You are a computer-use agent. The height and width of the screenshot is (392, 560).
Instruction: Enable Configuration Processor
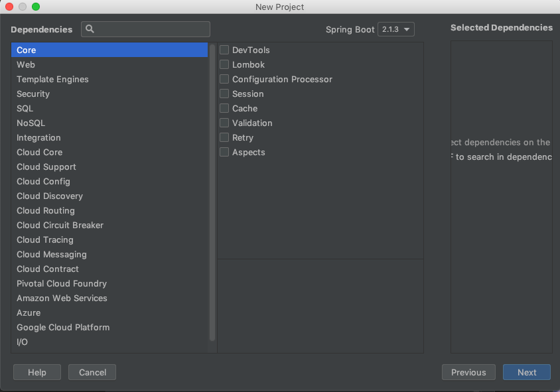coord(224,79)
